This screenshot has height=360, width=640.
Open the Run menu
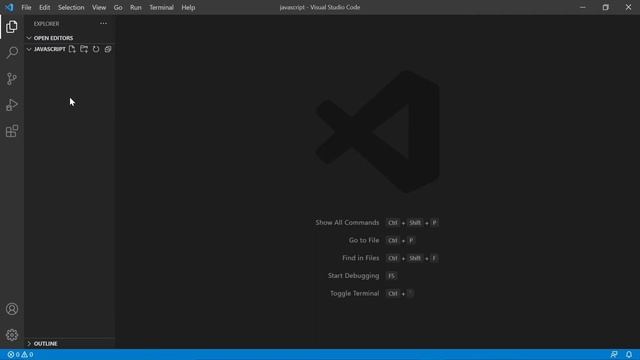click(136, 7)
